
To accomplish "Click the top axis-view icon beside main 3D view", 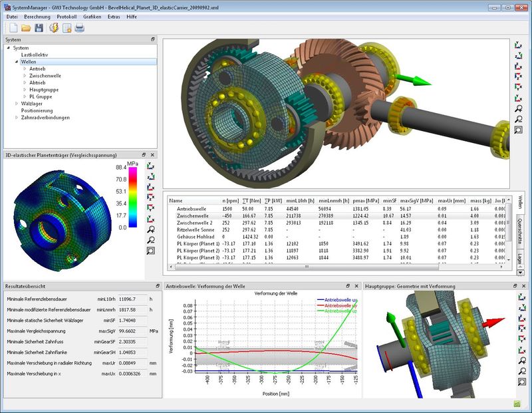I will click(x=519, y=47).
